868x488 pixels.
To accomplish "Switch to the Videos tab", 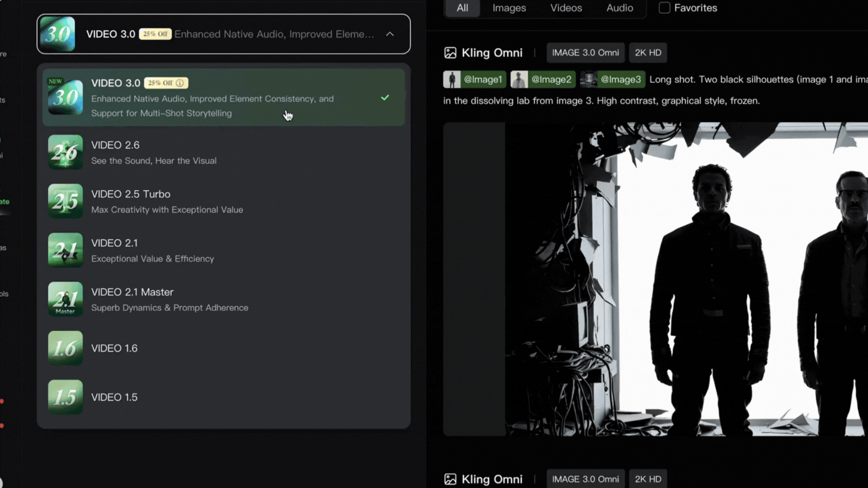I will [566, 8].
